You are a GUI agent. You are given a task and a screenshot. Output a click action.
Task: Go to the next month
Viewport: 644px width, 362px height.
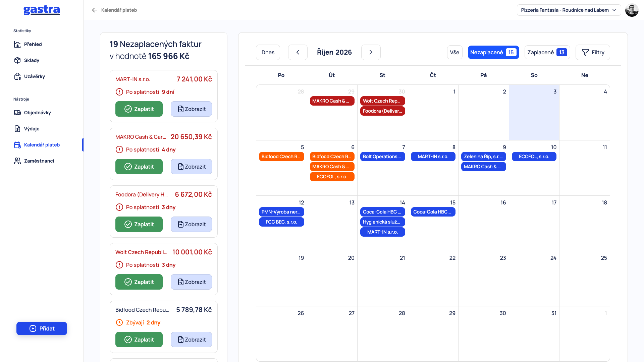click(371, 52)
